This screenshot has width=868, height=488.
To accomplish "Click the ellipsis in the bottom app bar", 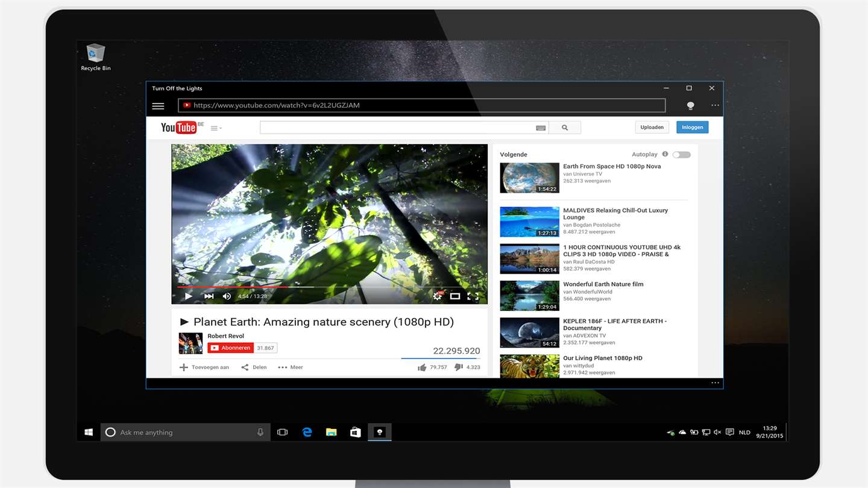I will pos(715,383).
